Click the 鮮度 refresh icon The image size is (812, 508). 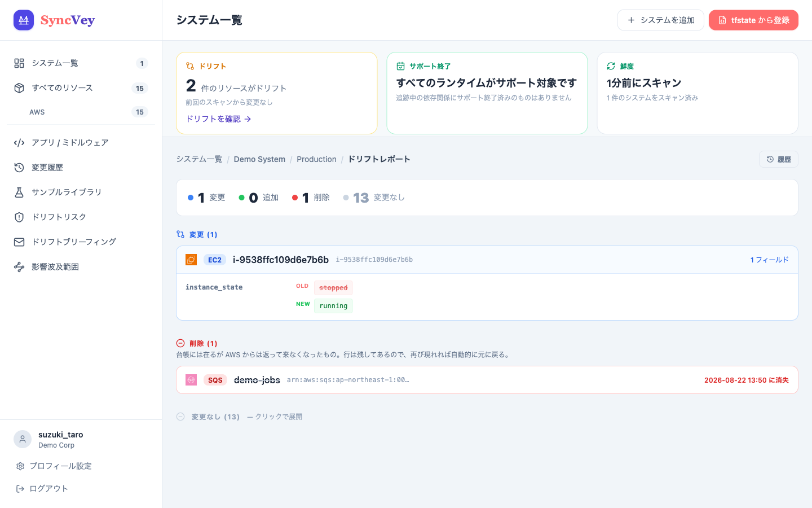pyautogui.click(x=611, y=66)
